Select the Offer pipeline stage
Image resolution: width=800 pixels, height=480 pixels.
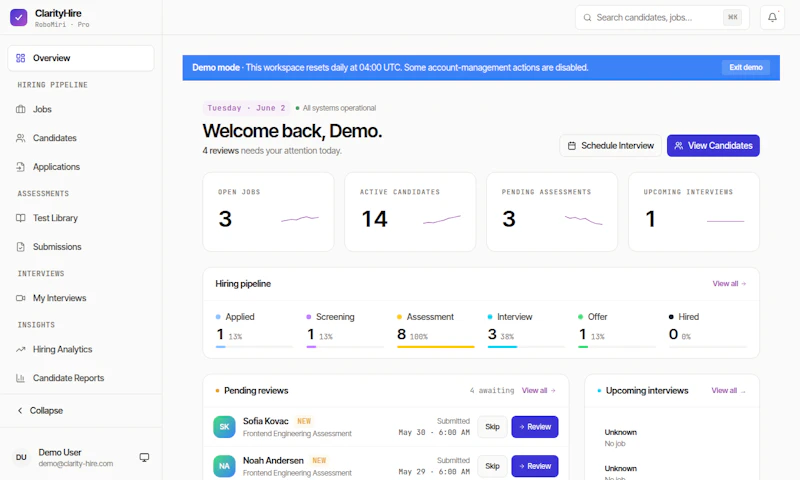(x=617, y=330)
